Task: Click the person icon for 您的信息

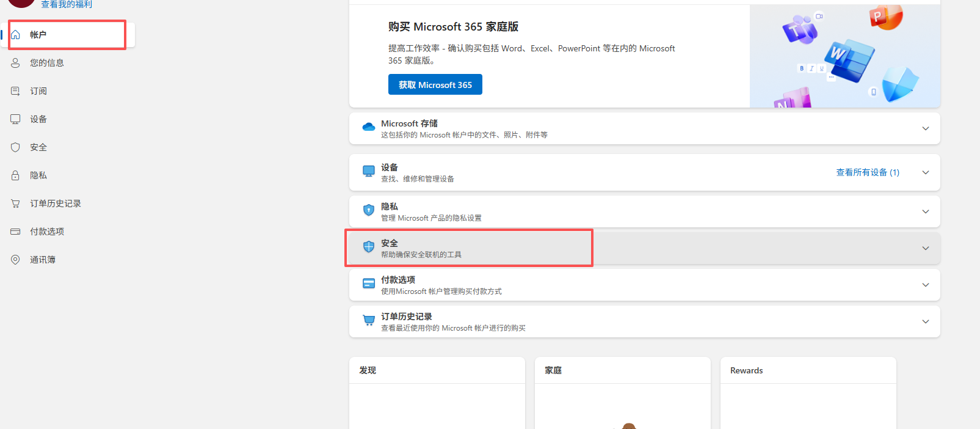Action: point(16,63)
